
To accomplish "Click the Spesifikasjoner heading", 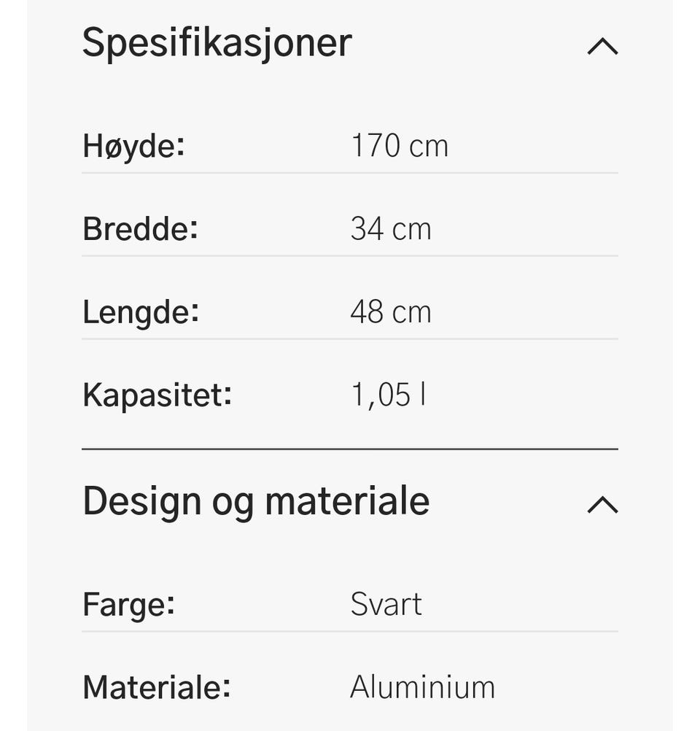I will [x=217, y=43].
